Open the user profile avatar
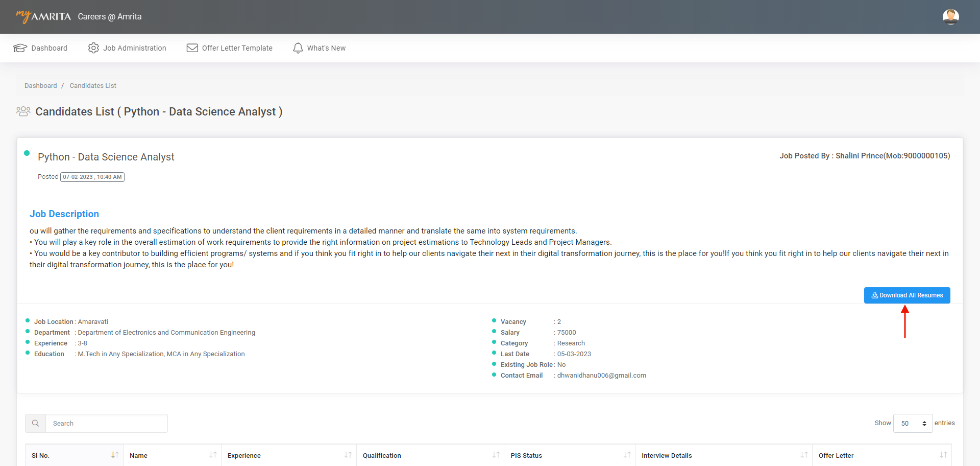The width and height of the screenshot is (980, 466). coord(950,17)
